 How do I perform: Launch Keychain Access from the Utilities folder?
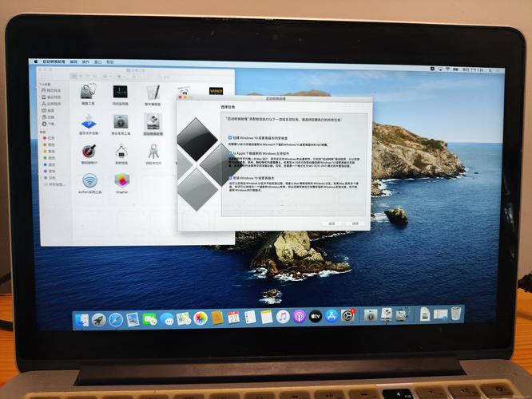click(152, 150)
